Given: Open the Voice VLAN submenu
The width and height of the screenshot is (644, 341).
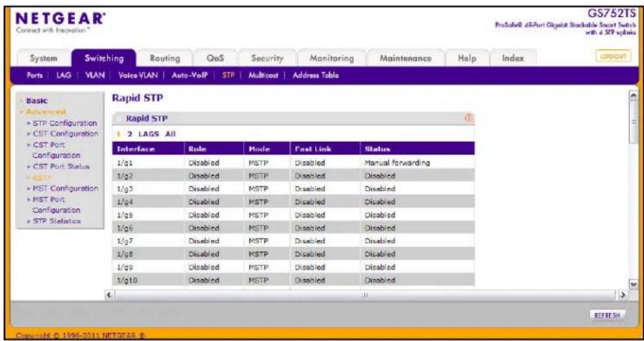Looking at the screenshot, I should [138, 75].
